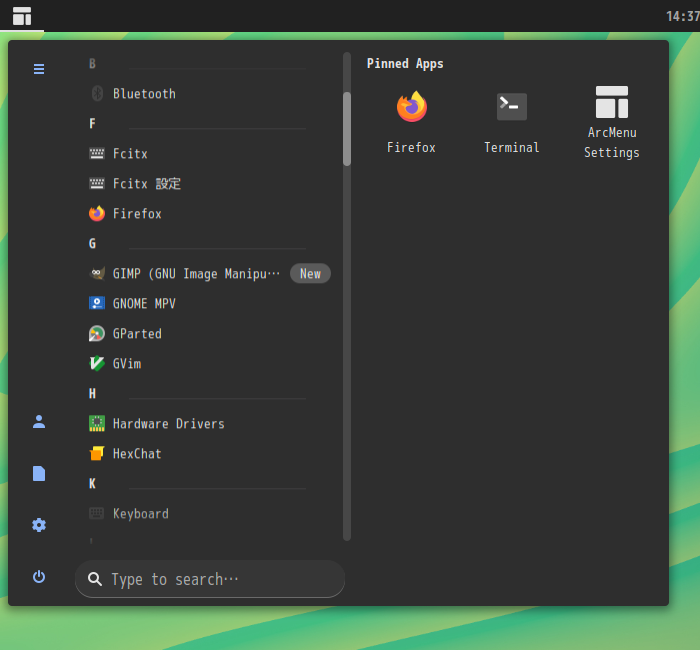Click the HexChat icon
Image resolution: width=700 pixels, height=650 pixels.
tap(97, 453)
